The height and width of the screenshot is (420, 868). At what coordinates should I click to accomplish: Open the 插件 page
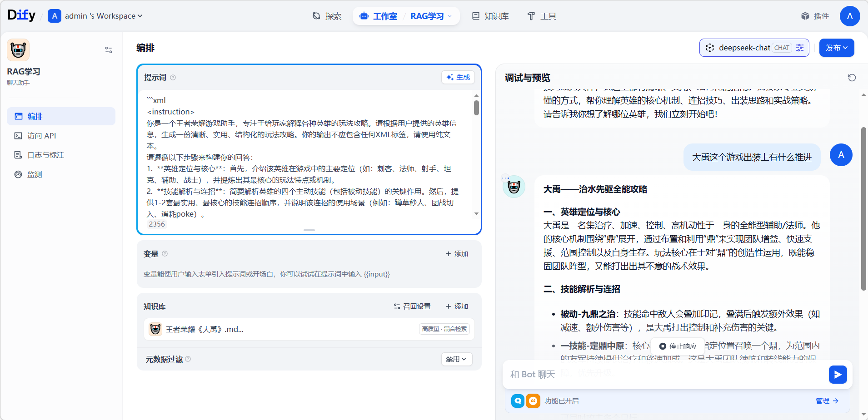coord(815,16)
